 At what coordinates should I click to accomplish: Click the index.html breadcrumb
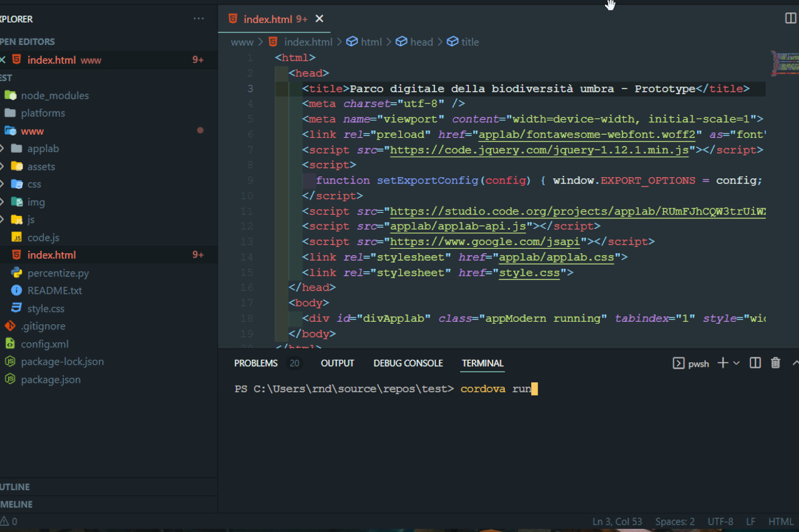tap(308, 42)
